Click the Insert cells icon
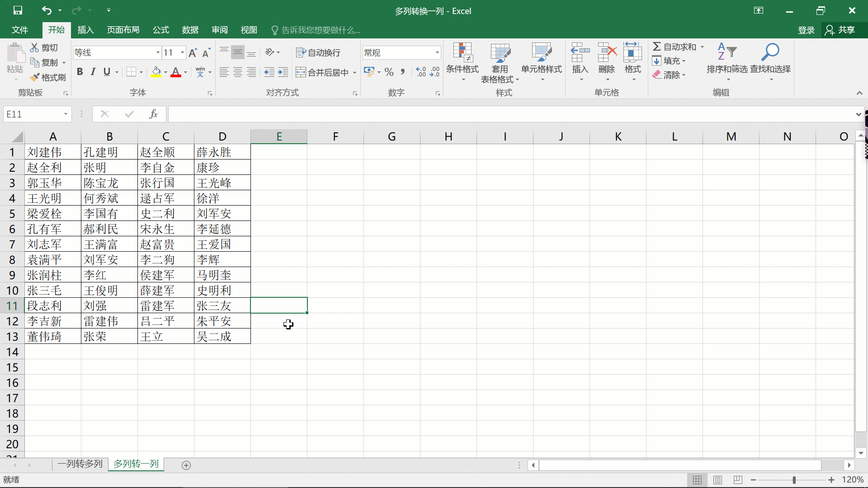This screenshot has width=868, height=488. click(580, 53)
